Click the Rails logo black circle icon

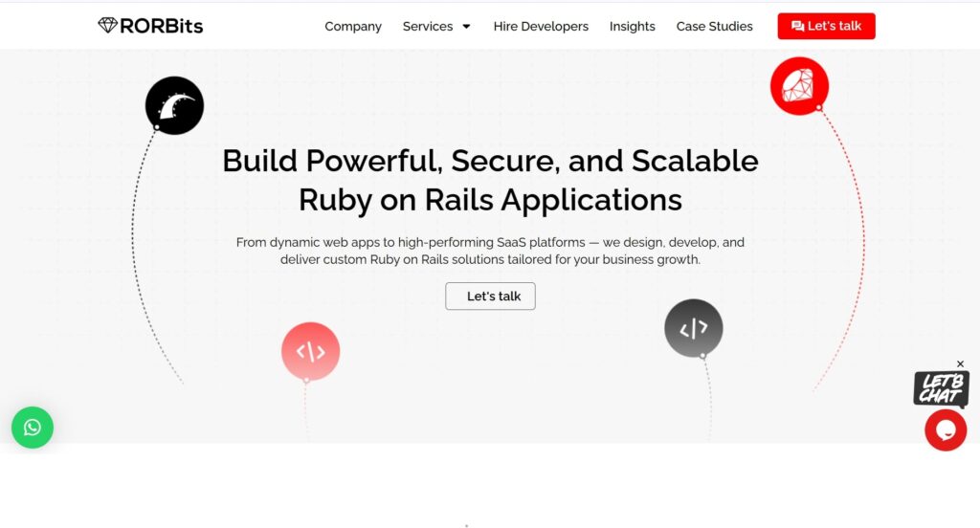[x=174, y=105]
